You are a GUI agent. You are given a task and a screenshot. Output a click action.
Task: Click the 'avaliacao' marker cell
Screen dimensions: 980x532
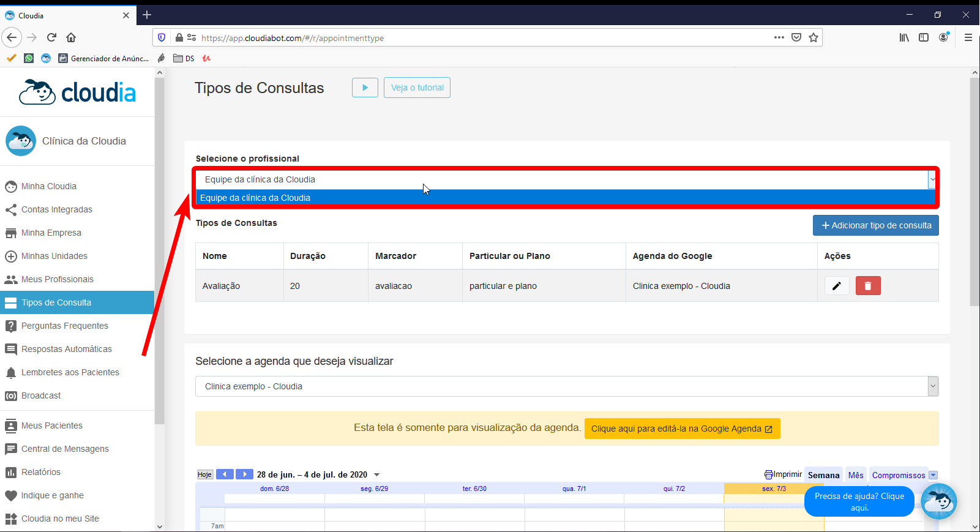(x=415, y=286)
